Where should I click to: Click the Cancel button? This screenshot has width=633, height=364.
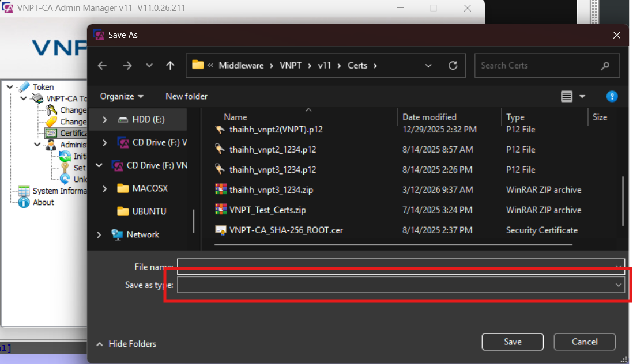tap(585, 342)
